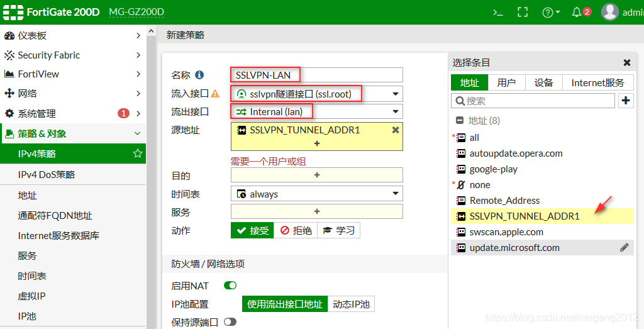Toggle the 启用NAT switch
644x329 pixels.
coord(230,285)
